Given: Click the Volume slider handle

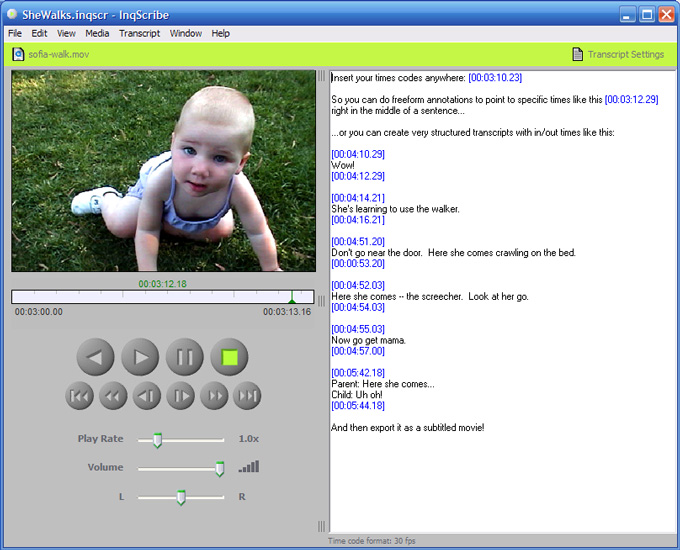Looking at the screenshot, I should point(220,468).
